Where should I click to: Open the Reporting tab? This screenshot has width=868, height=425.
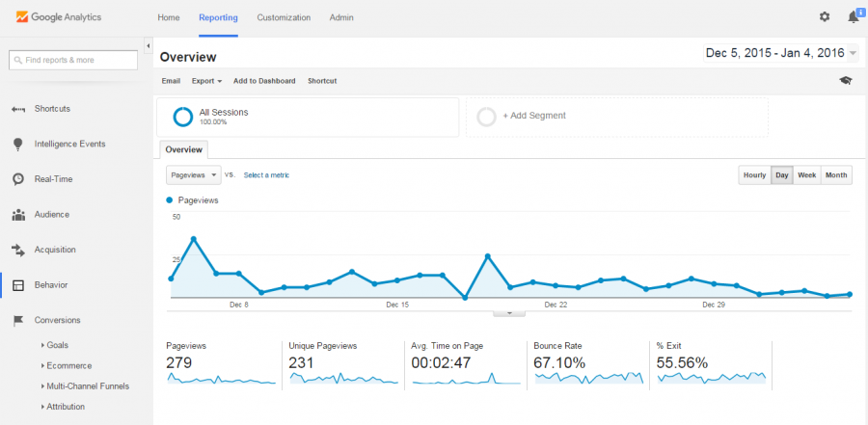click(x=218, y=17)
